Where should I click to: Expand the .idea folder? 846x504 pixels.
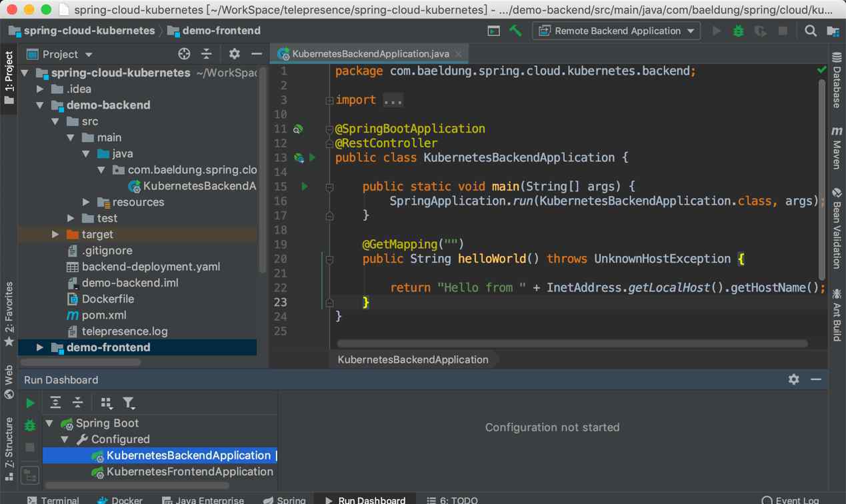coord(41,89)
